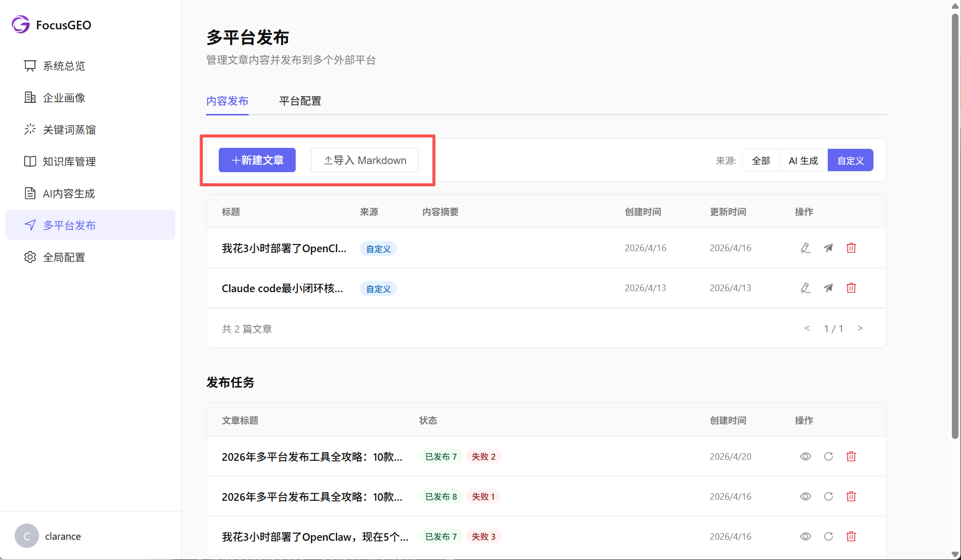Delete the 我花3小时部署了OpenCl... article

[x=851, y=248]
